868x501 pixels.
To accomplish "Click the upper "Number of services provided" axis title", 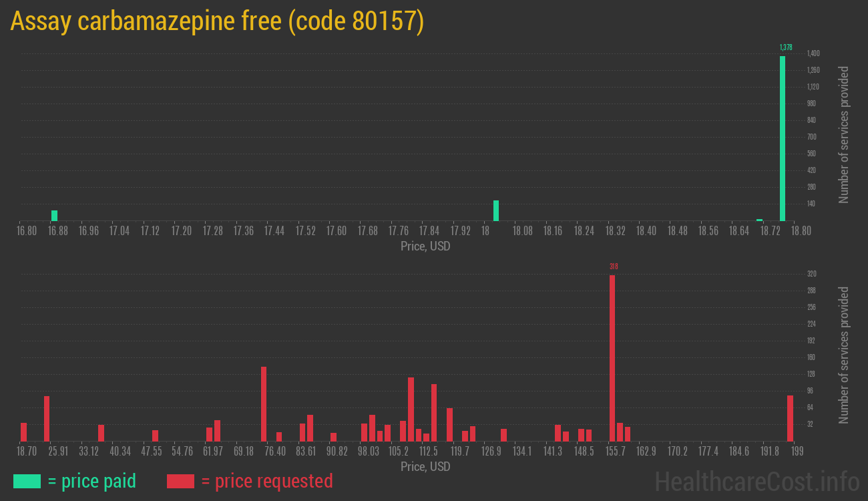I will (844, 134).
